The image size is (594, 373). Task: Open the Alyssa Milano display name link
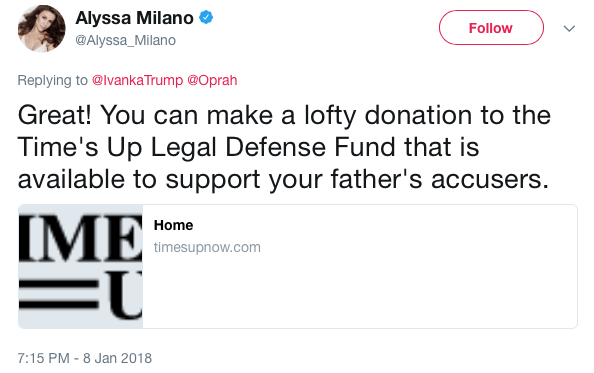tap(134, 18)
